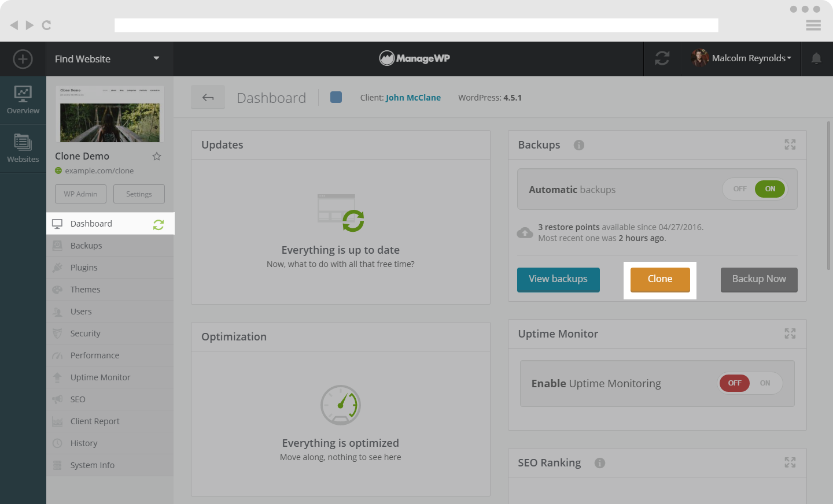The image size is (833, 504).
Task: Select Dashboard in the site menu
Action: coord(110,224)
